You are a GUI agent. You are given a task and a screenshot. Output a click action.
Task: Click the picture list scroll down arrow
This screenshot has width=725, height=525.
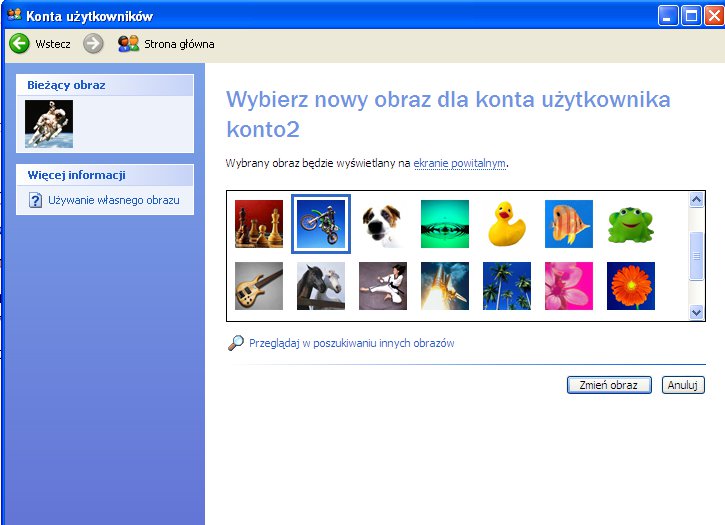click(697, 313)
